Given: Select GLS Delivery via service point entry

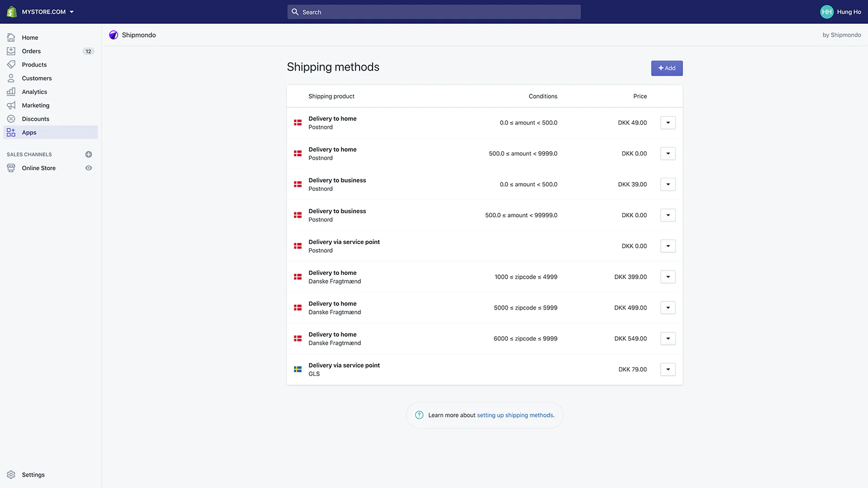Looking at the screenshot, I should (484, 370).
